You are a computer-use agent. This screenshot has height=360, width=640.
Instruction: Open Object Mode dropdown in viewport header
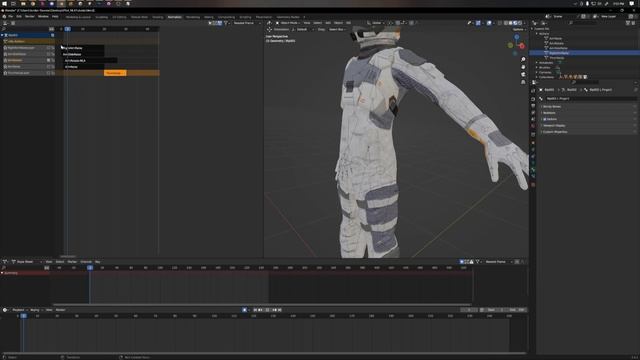point(288,23)
